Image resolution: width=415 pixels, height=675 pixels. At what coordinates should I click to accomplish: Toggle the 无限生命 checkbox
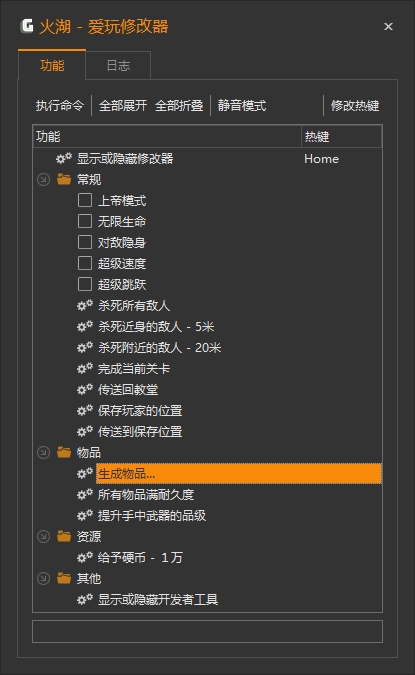tap(85, 221)
